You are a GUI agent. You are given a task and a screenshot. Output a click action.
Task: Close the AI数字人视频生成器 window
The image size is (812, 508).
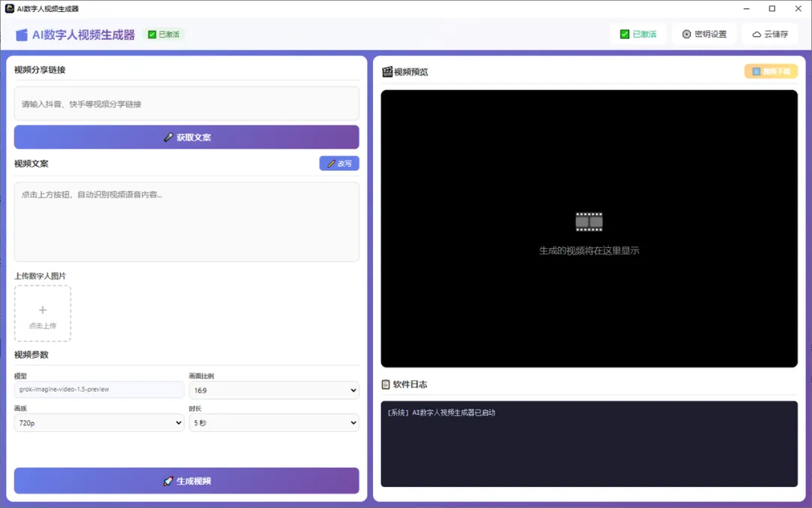(798, 9)
